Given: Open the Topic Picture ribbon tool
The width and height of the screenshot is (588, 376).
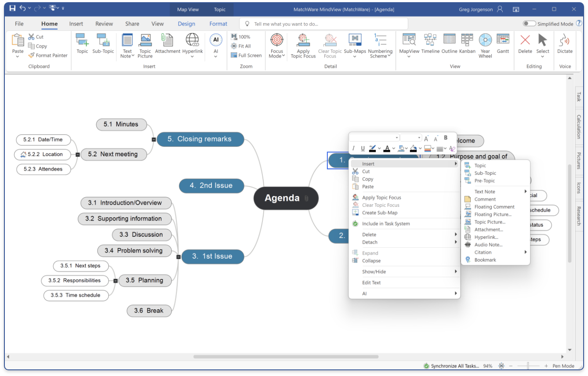Looking at the screenshot, I should (145, 46).
